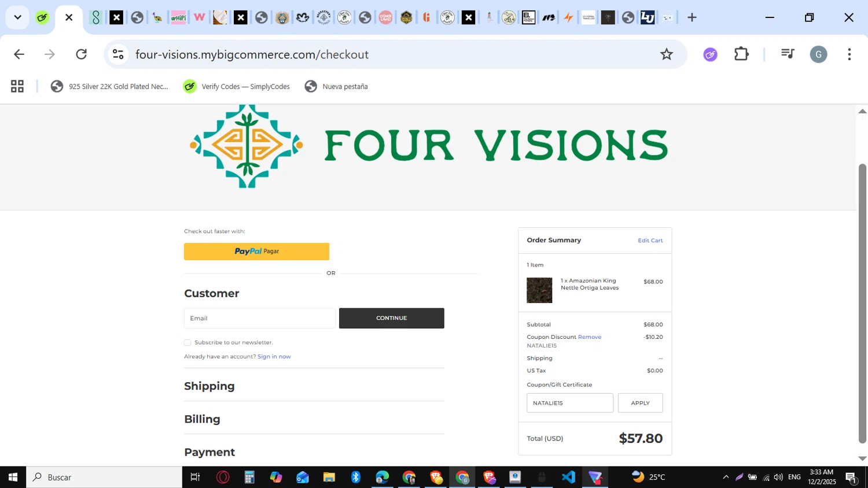Focus the Coupon/Gift Certificate input

pyautogui.click(x=570, y=403)
